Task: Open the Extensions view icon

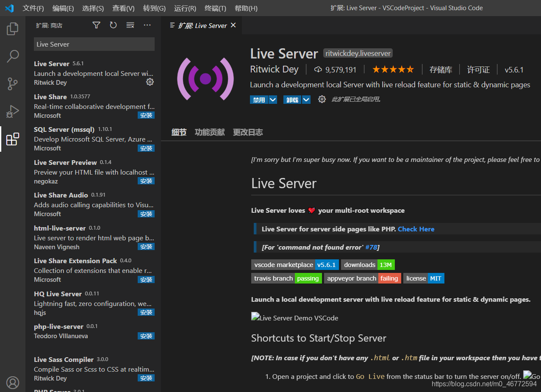Action: (13, 139)
